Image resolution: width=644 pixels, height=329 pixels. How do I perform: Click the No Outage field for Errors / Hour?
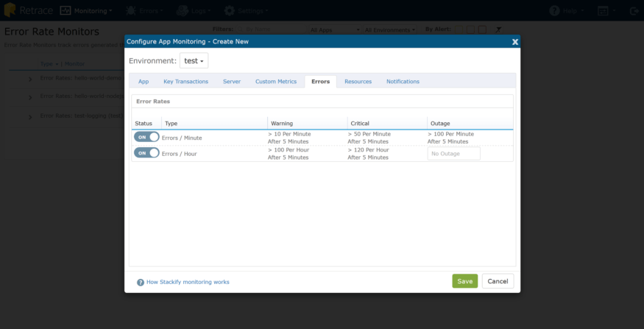(x=454, y=154)
